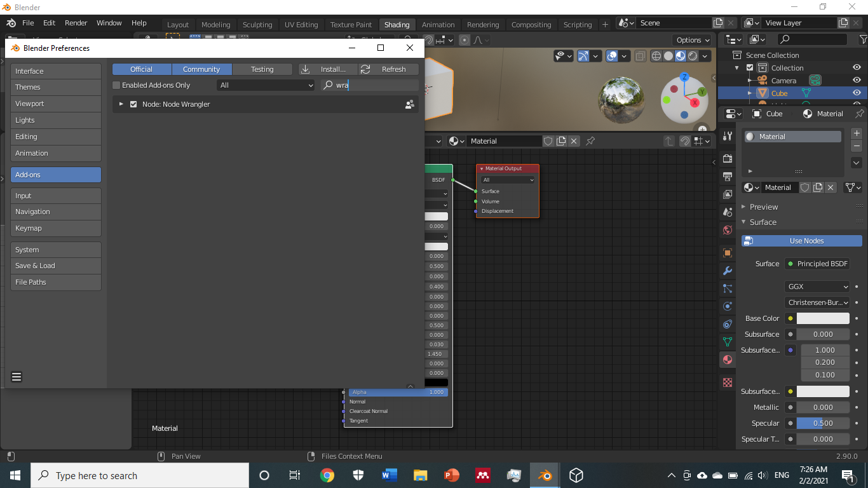Open the Tool properties tab icon
Image resolution: width=868 pixels, height=488 pixels.
pos(728,136)
